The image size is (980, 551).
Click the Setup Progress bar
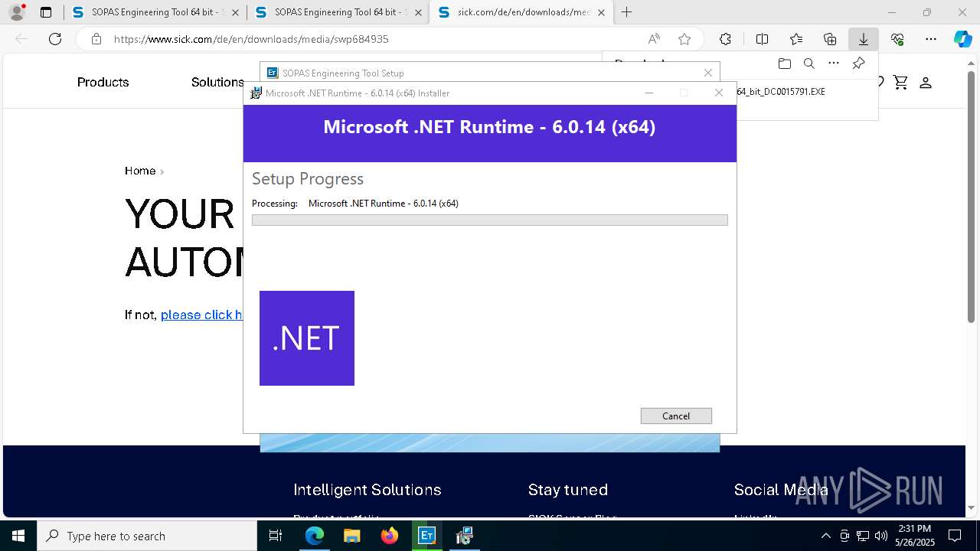coord(490,220)
